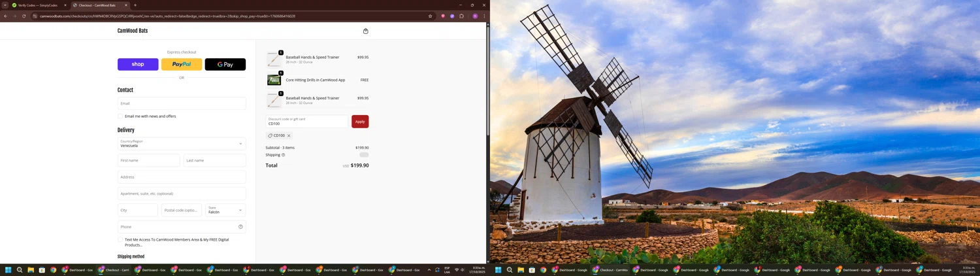
Task: Focus the Last name field
Action: coord(215,160)
